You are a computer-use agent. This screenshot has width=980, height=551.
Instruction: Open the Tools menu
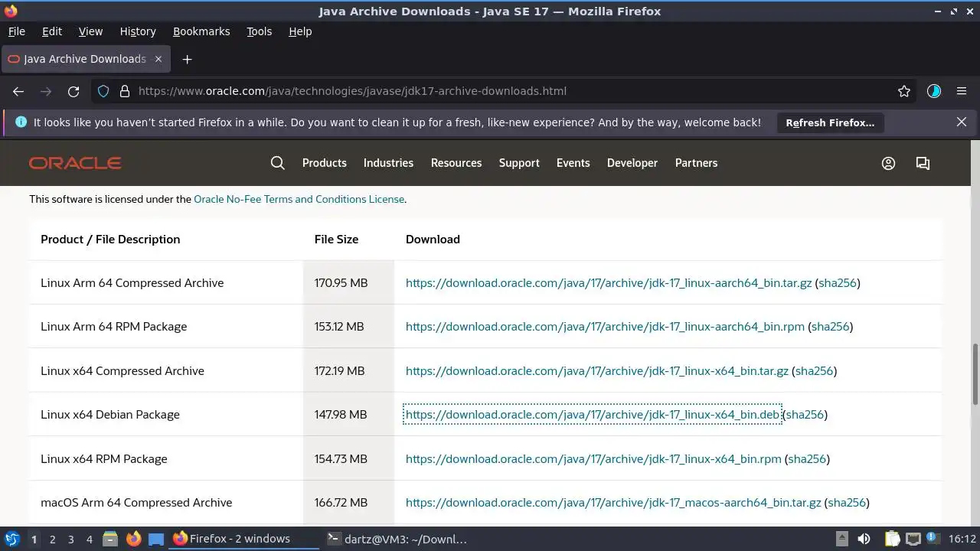259,31
